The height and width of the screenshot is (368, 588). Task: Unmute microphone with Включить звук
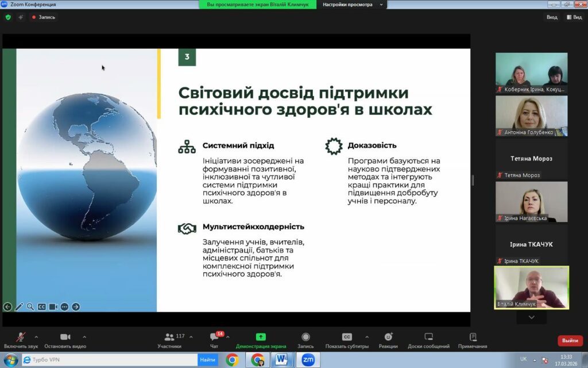click(x=21, y=339)
